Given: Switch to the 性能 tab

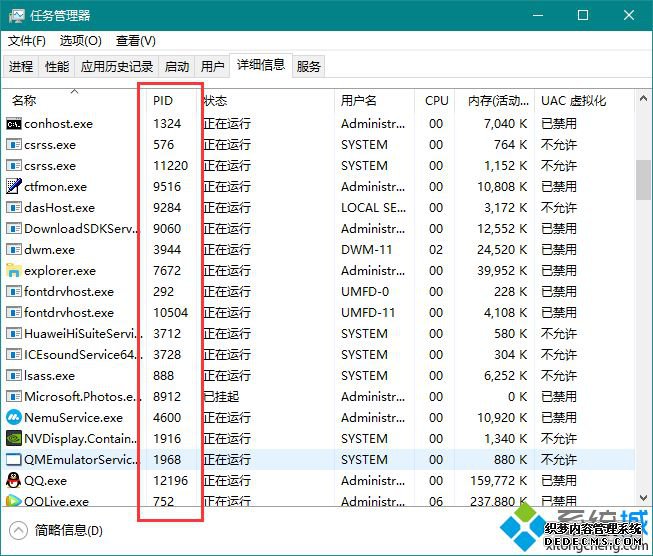Looking at the screenshot, I should tap(57, 67).
